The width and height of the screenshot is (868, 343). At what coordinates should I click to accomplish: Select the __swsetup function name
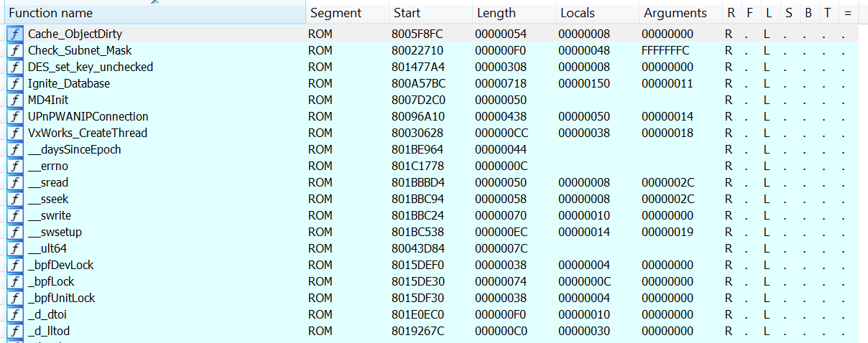click(x=55, y=232)
